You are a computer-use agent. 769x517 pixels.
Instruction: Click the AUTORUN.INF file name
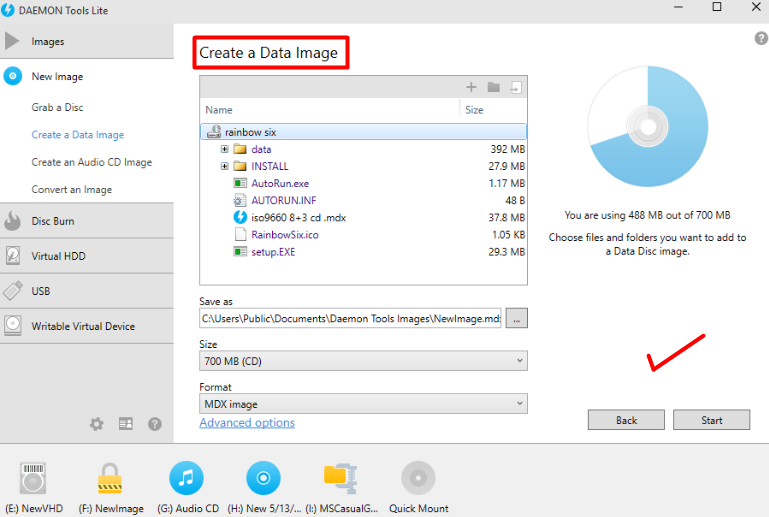click(x=283, y=200)
